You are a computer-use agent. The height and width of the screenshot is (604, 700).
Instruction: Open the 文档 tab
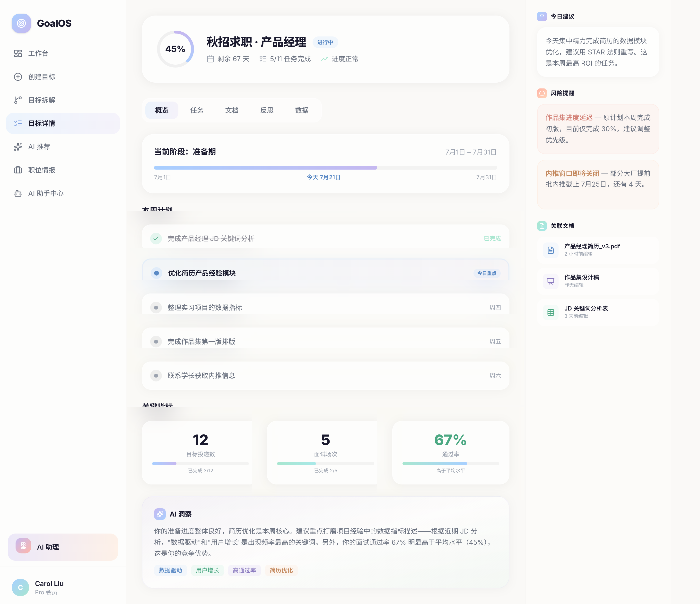pos(232,110)
